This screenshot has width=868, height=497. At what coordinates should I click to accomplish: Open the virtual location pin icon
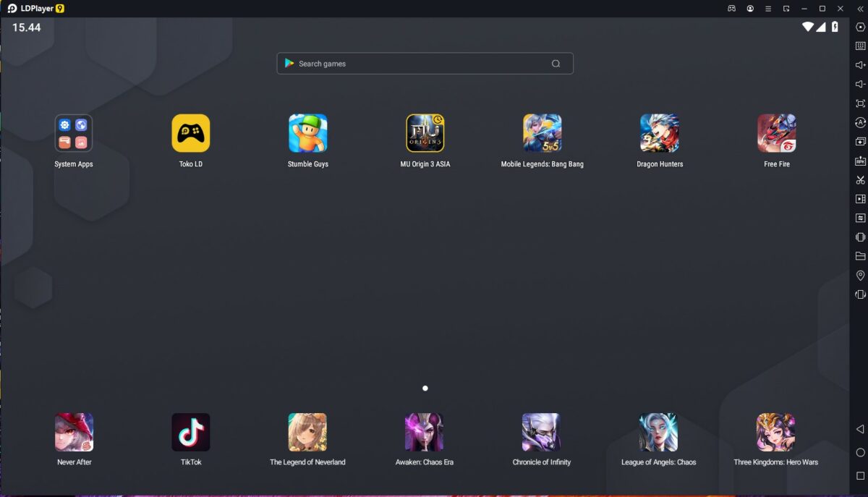860,276
